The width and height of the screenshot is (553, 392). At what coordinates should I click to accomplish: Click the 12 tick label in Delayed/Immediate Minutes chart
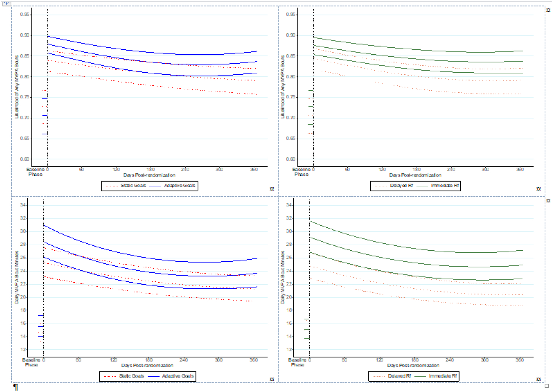pyautogui.click(x=289, y=350)
